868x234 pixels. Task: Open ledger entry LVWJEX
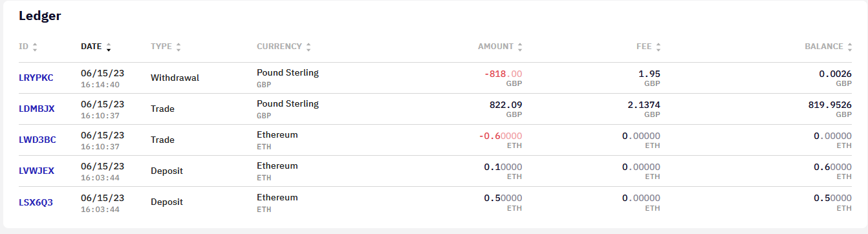click(x=36, y=171)
